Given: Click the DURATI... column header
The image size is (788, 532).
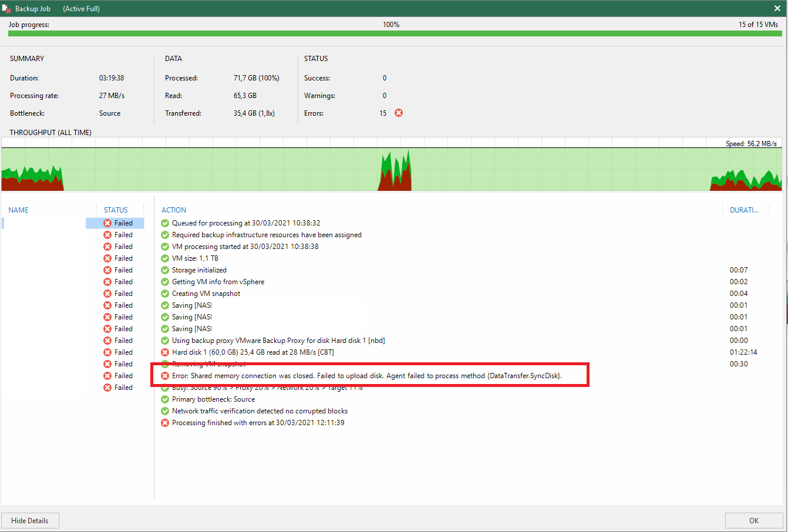Looking at the screenshot, I should point(744,210).
